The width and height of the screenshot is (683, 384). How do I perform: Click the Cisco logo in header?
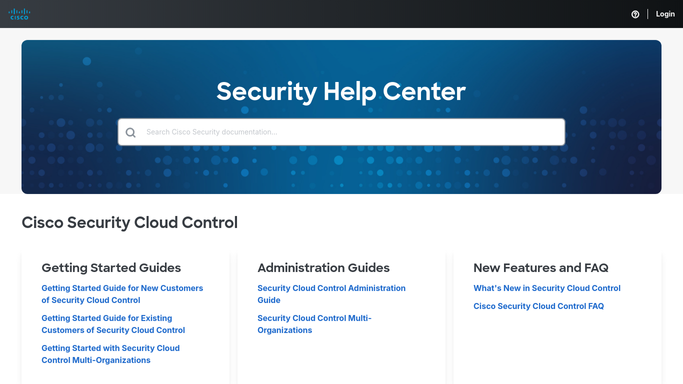[x=19, y=14]
